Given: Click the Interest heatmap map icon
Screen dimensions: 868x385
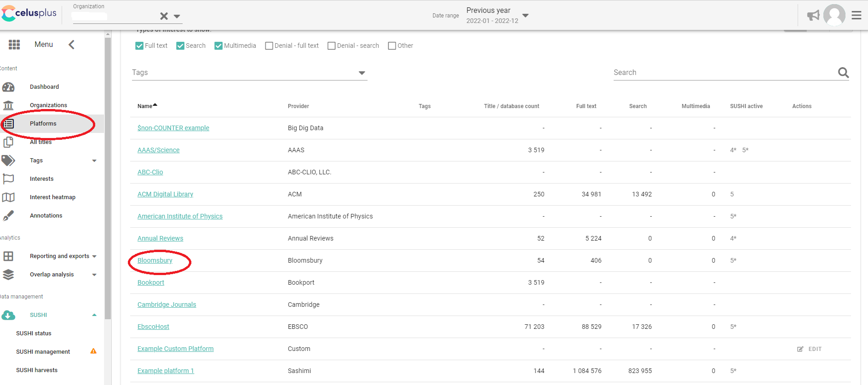Looking at the screenshot, I should (8, 197).
